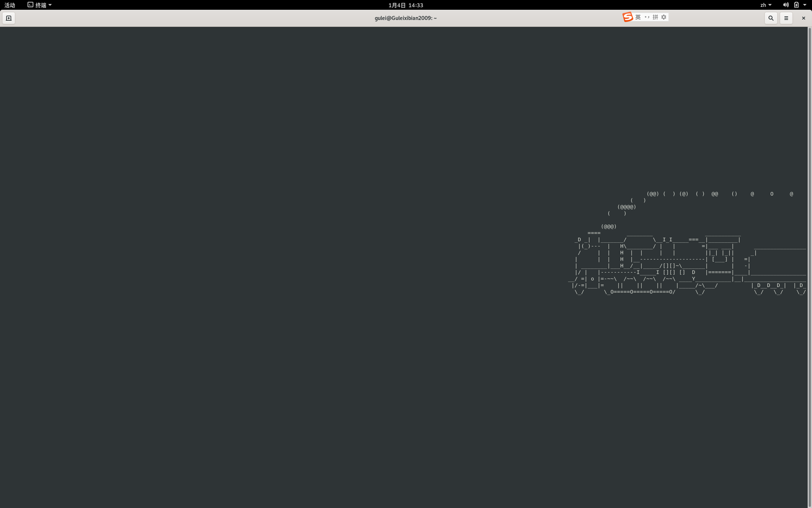Click the battery status icon
Image resolution: width=812 pixels, height=508 pixels.
click(796, 5)
